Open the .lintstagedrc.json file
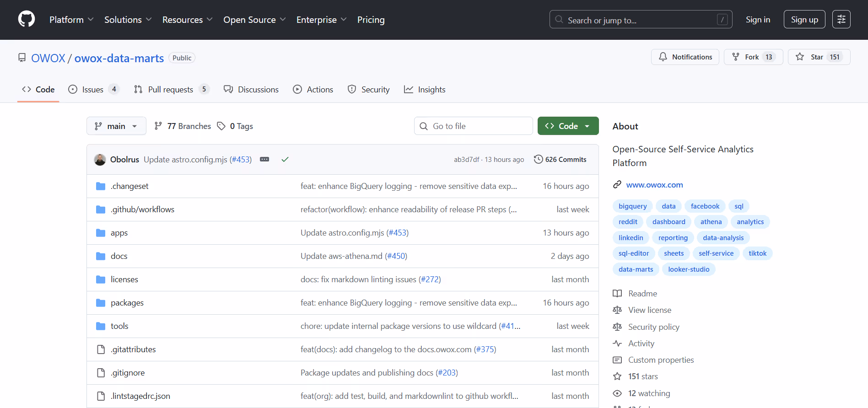This screenshot has width=868, height=408. (140, 396)
